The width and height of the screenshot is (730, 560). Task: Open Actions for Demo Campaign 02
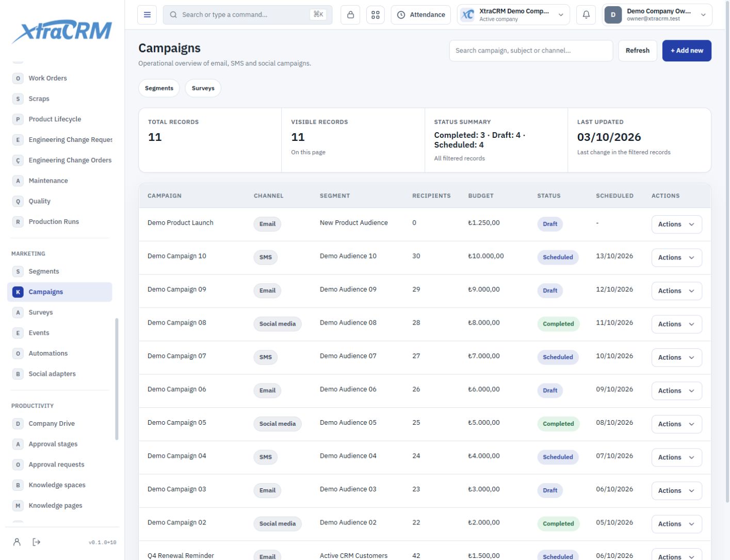(x=676, y=524)
